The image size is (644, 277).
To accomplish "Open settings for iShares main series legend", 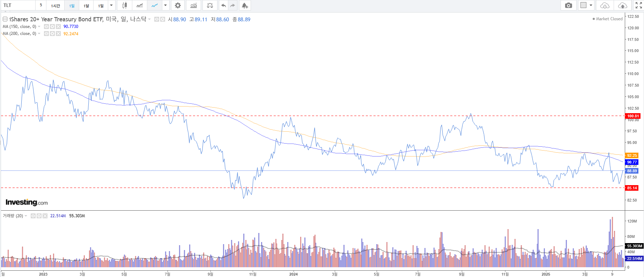I will pyautogui.click(x=163, y=19).
